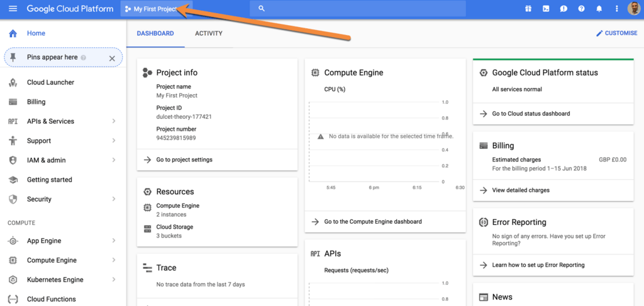
Task: Click the IAM & admin shield icon
Action: (x=13, y=160)
